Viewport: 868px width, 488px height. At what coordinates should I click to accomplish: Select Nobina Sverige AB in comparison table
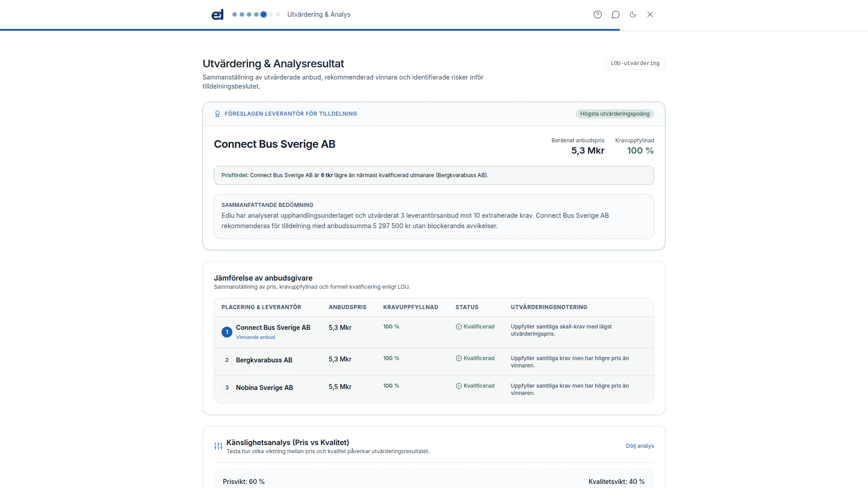click(264, 388)
